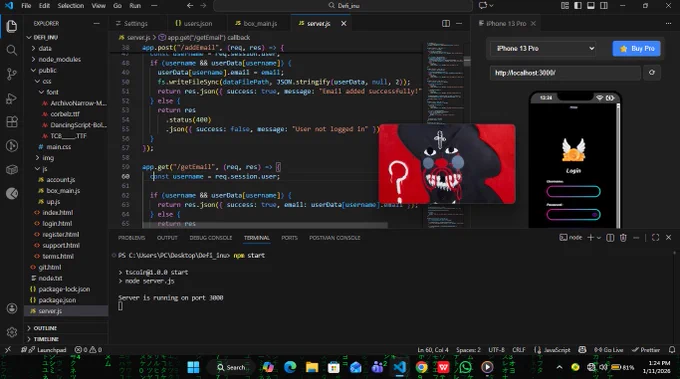
Task: Kill the terminal with trash icon
Action: [x=623, y=238]
